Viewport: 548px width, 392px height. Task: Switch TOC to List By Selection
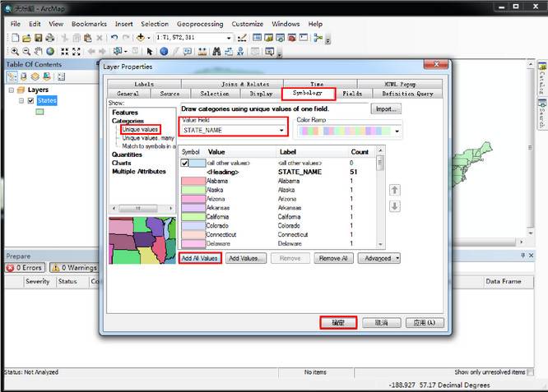(46, 76)
